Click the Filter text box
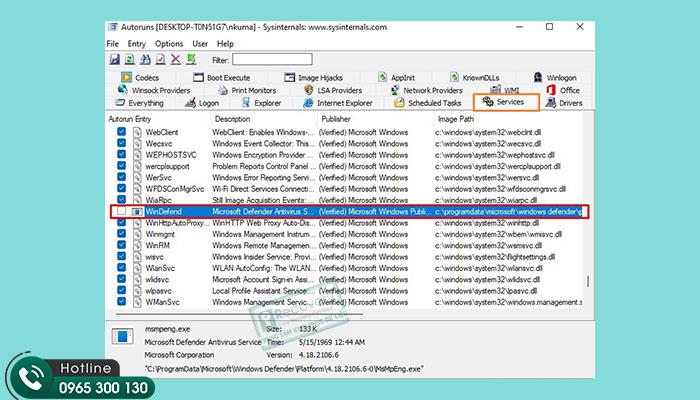Viewport: 700px width, 400px height. pos(272,59)
